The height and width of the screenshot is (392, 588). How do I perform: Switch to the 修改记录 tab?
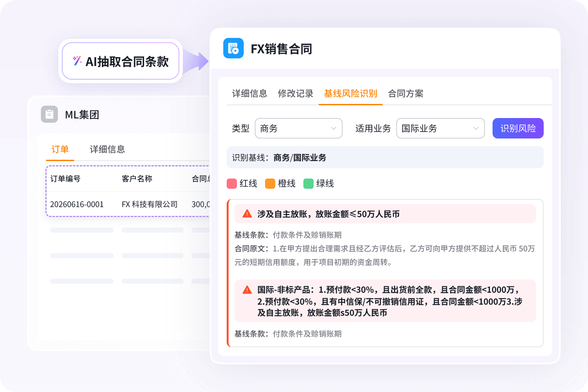tap(296, 93)
